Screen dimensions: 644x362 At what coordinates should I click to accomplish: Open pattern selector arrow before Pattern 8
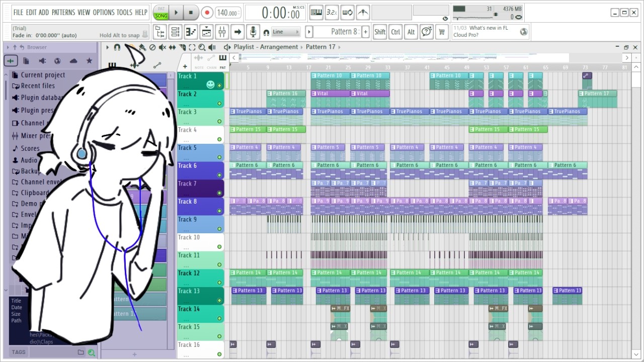pos(309,32)
